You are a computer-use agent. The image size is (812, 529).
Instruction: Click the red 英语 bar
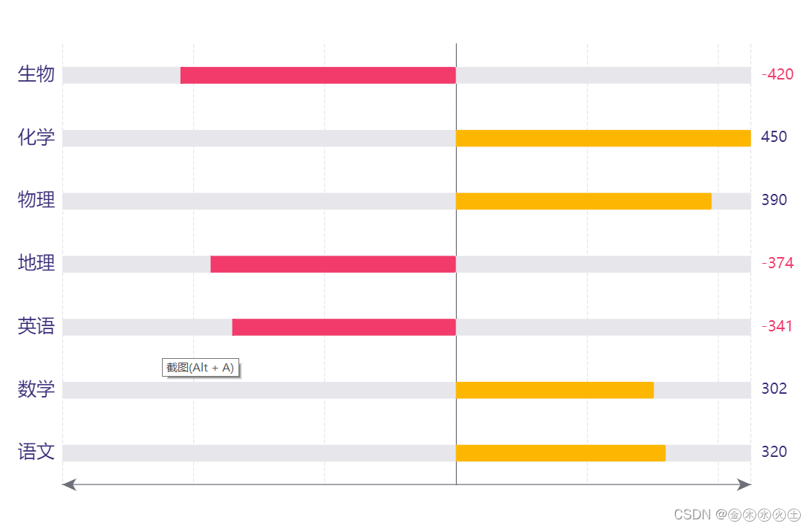click(x=344, y=327)
